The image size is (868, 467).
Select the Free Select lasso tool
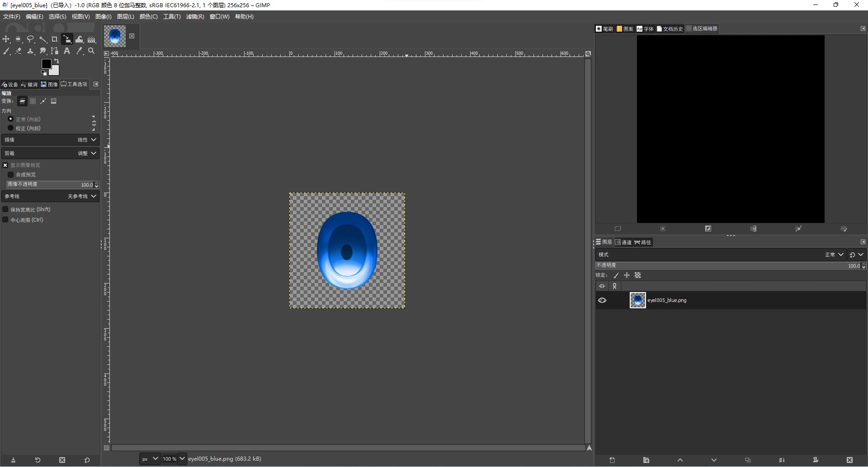coord(30,39)
